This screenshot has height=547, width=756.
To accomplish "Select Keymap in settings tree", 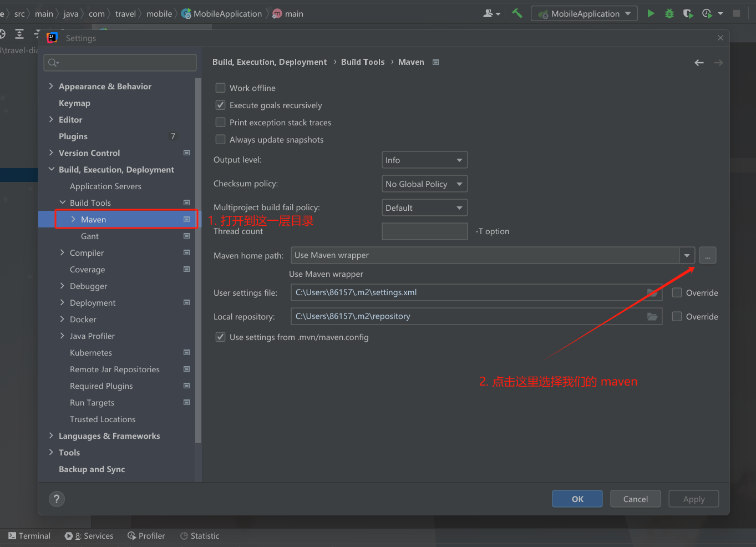I will (74, 103).
